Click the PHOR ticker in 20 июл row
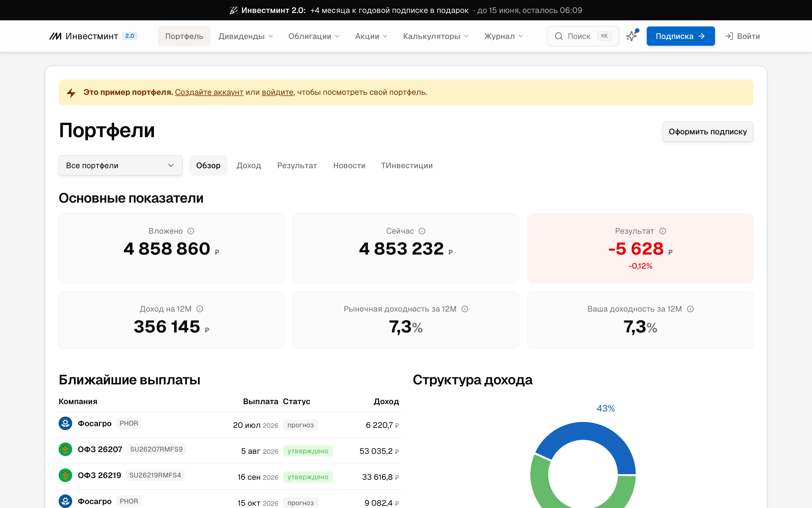 [129, 423]
